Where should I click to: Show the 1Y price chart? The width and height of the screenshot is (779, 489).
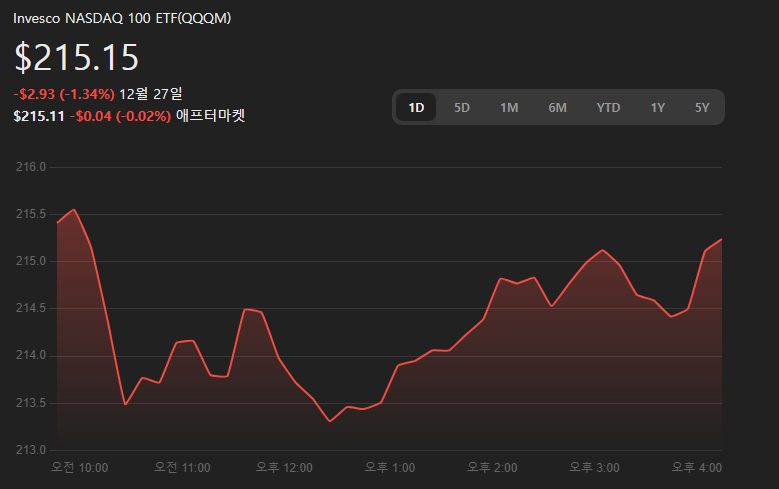(657, 107)
